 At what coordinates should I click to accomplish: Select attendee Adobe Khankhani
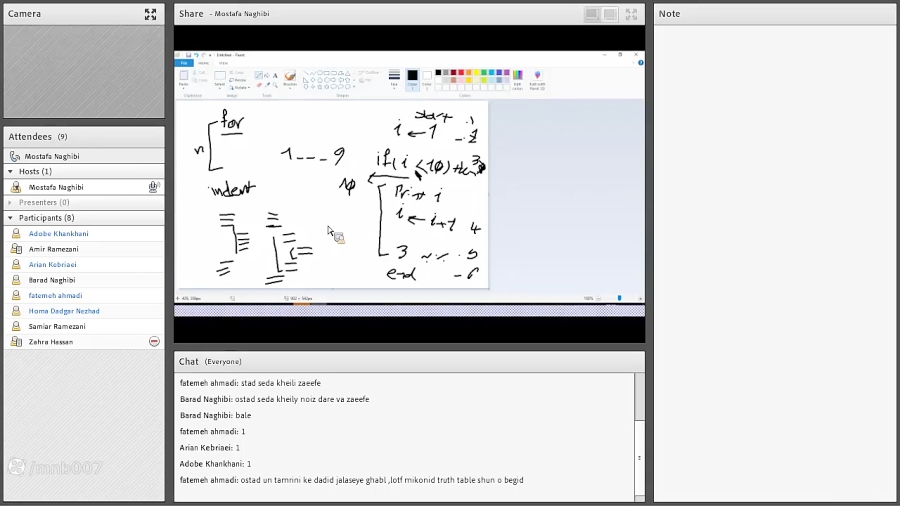point(58,234)
